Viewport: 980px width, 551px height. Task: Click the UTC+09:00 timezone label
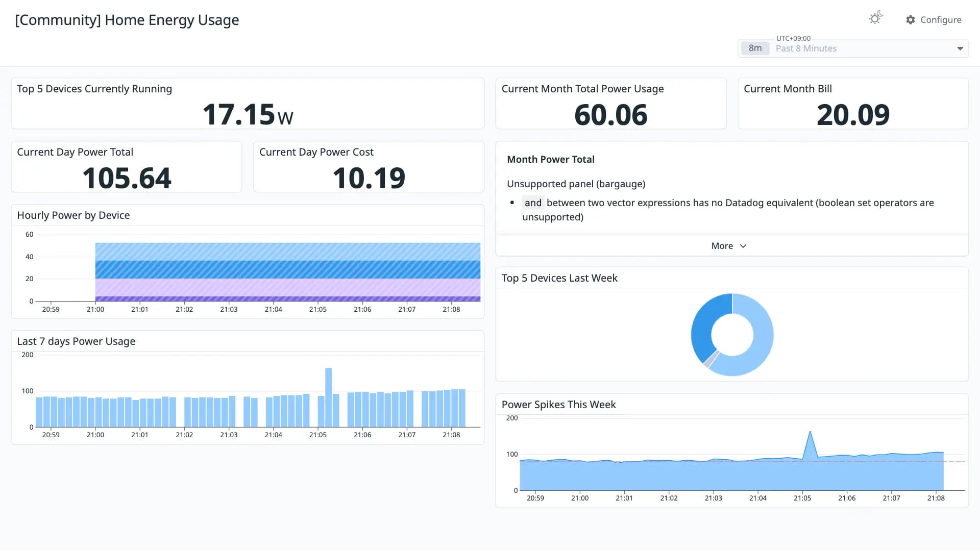(793, 38)
